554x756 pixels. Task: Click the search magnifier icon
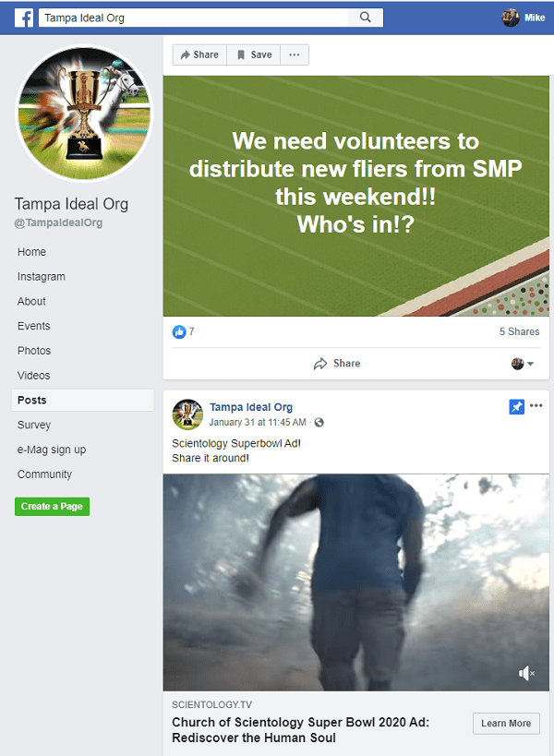(366, 18)
